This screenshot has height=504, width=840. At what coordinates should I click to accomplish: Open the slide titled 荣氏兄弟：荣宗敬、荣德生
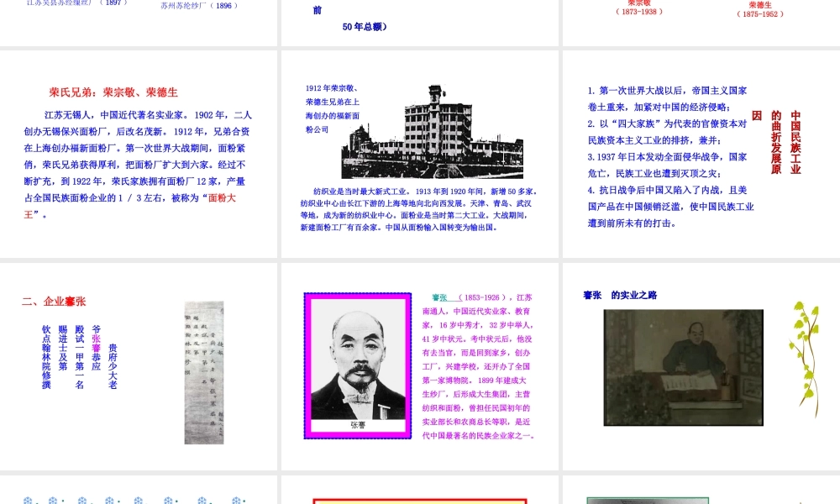click(139, 155)
